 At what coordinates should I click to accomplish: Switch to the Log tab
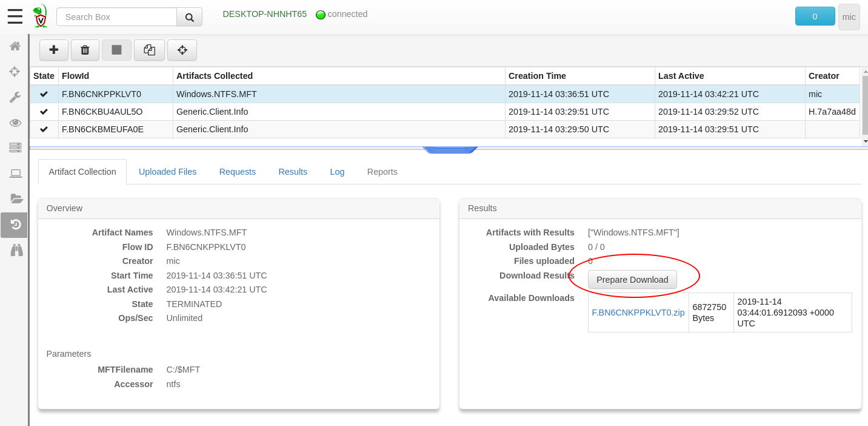tap(337, 172)
